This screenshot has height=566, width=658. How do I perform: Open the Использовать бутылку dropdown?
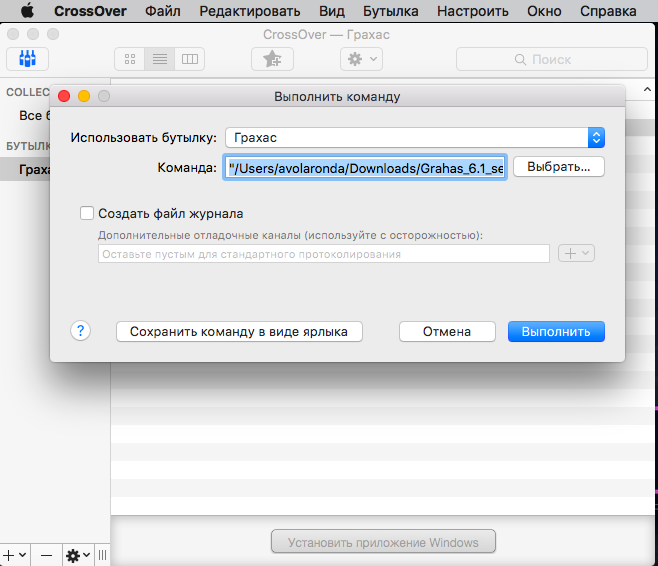[415, 138]
